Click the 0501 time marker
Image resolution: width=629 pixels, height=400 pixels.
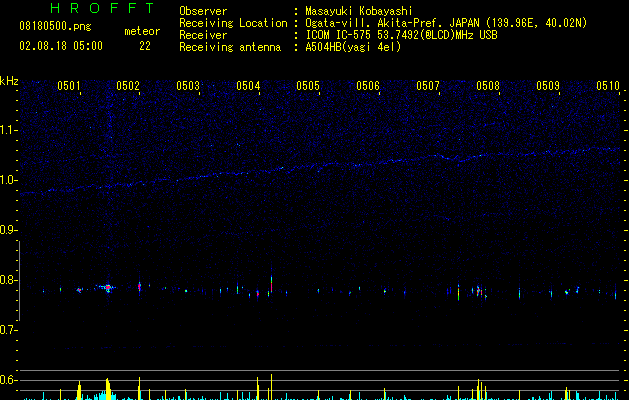(69, 85)
